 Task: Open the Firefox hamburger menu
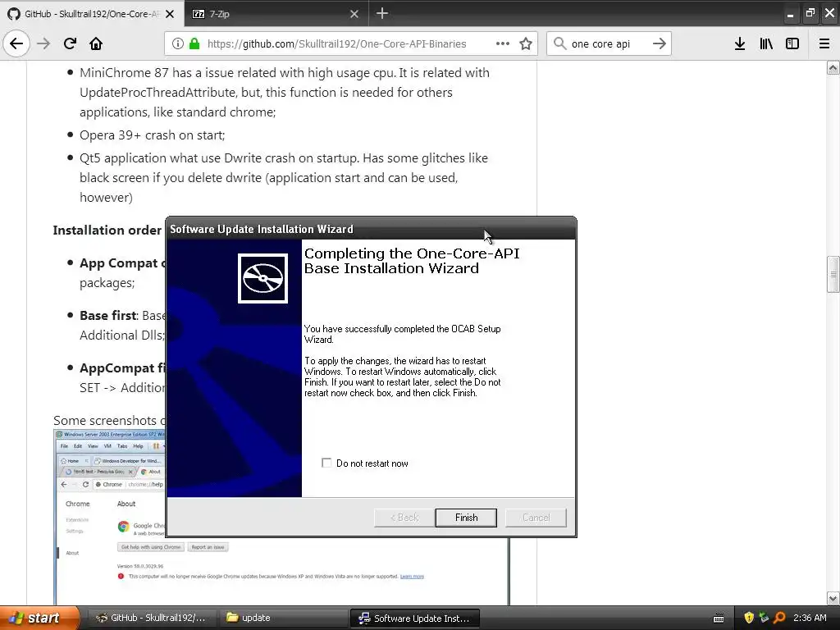click(x=824, y=43)
